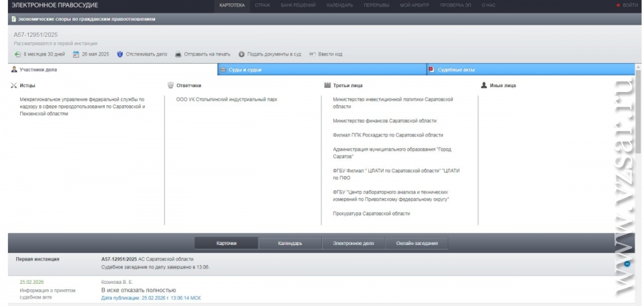The image size is (644, 306).
Task: Click ВОЙТИ to log in
Action: click(627, 5)
